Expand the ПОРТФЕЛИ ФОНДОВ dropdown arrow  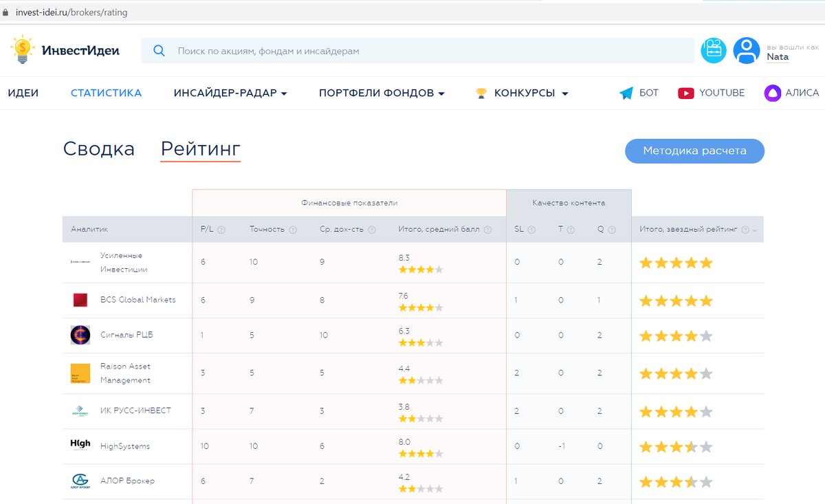tap(441, 94)
